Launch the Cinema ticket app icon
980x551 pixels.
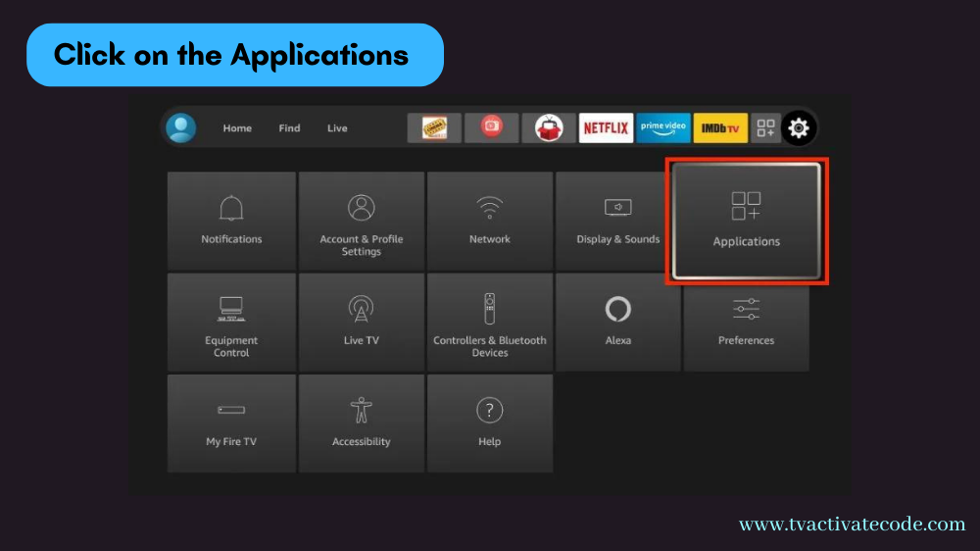(434, 127)
